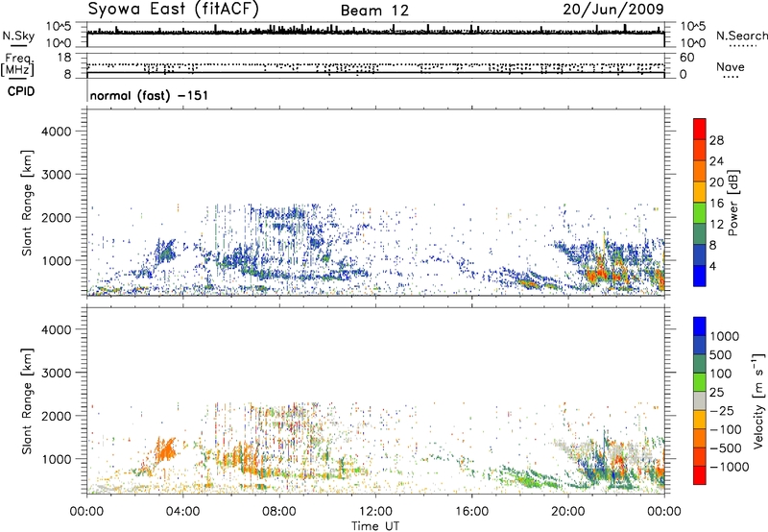This screenshot has height=532, width=768.
Task: Click the 'CPID' row label
Action: tap(21, 91)
